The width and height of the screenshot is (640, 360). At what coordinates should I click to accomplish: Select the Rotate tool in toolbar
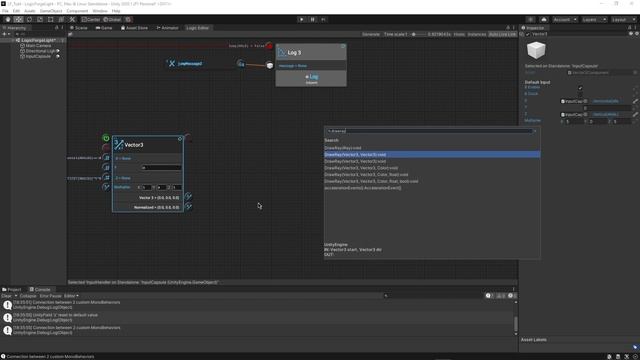coord(29,20)
